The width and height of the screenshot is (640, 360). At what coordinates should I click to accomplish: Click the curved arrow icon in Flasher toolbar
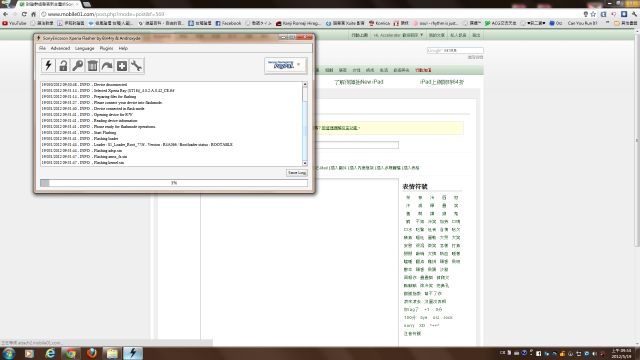click(x=107, y=66)
